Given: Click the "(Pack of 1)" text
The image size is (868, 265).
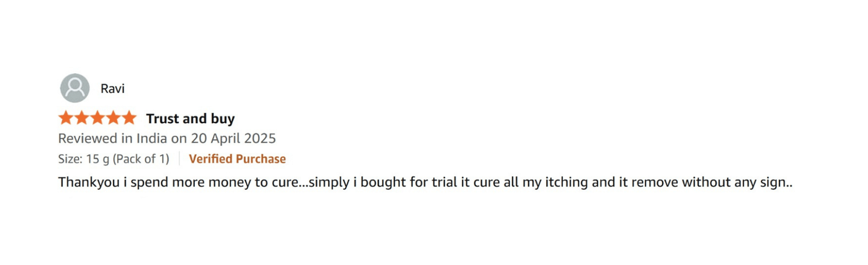Looking at the screenshot, I should (x=141, y=159).
